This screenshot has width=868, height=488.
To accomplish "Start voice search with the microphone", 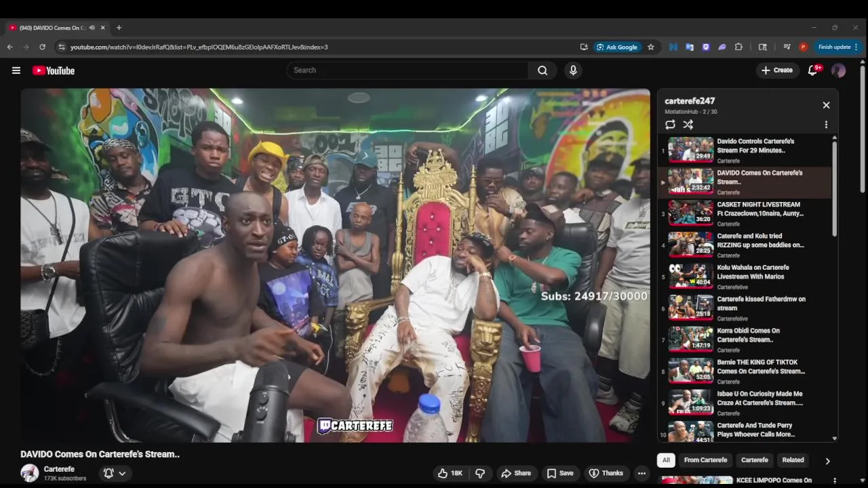I will (573, 70).
